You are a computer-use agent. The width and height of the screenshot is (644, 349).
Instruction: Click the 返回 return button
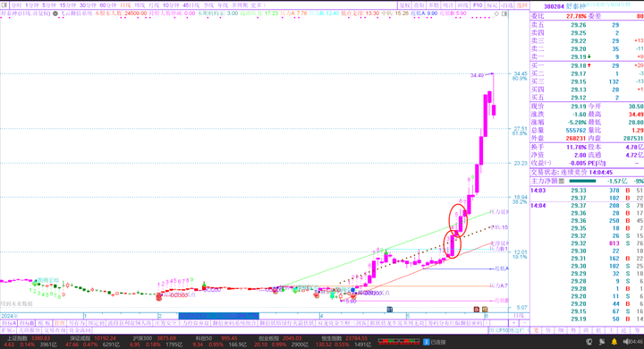[522, 5]
